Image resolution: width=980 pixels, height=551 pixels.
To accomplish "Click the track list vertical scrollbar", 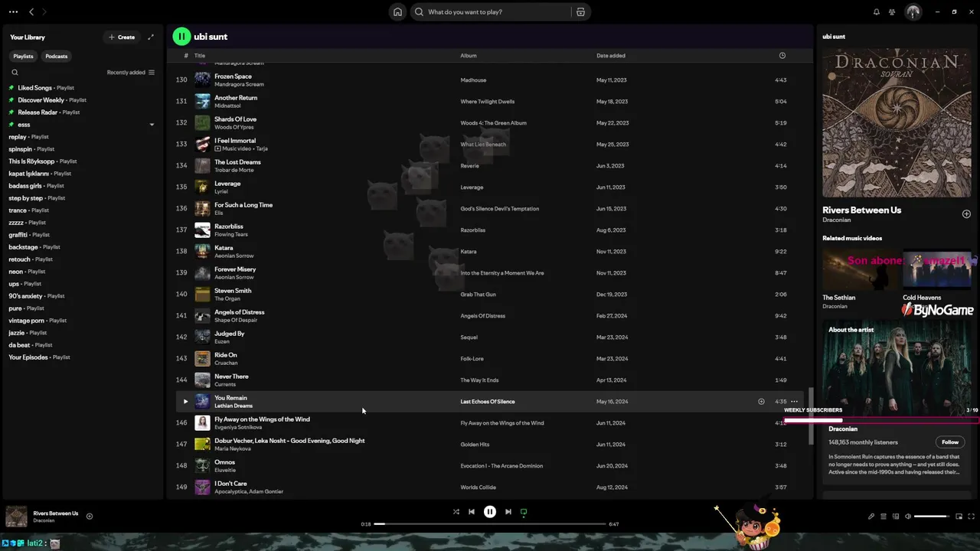I will [810, 416].
